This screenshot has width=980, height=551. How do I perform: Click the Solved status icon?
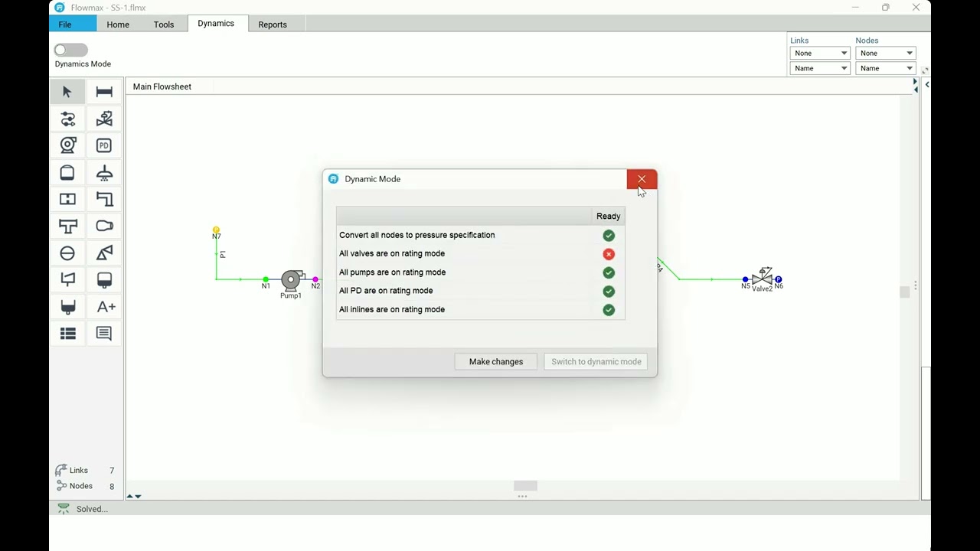tap(64, 509)
